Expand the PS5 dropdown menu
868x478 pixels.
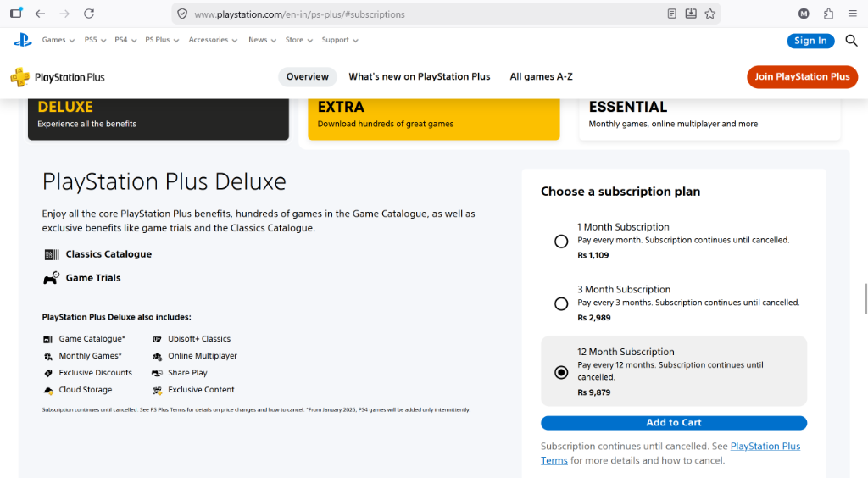point(95,40)
